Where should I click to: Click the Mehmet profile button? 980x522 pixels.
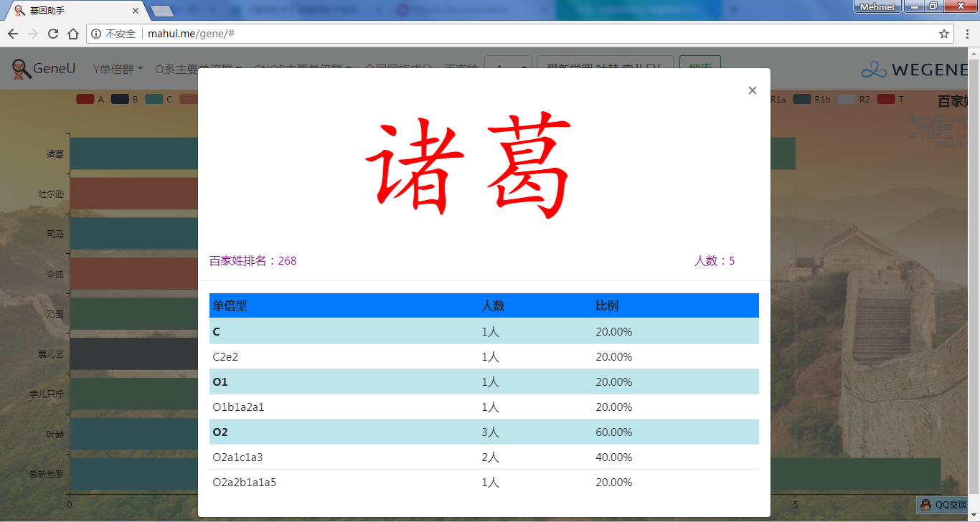877,6
